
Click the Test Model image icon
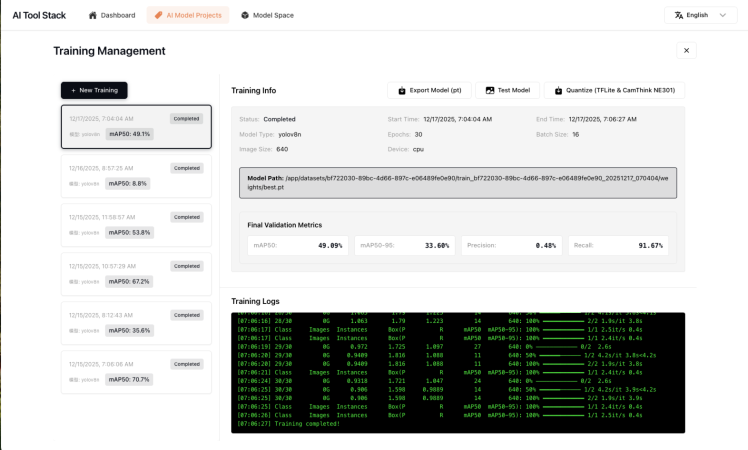(x=490, y=90)
